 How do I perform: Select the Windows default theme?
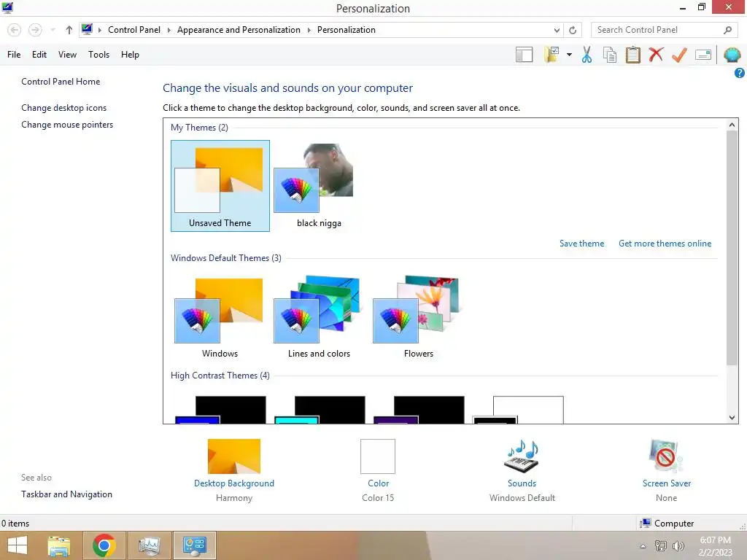click(220, 318)
